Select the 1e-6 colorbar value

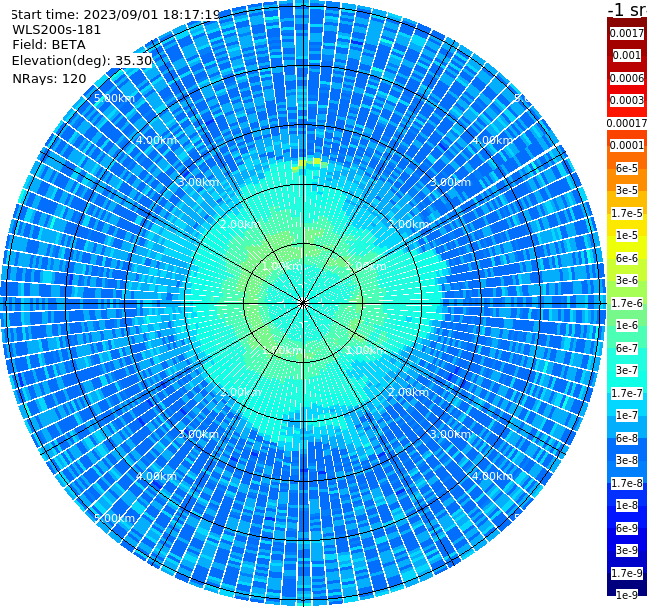point(627,325)
